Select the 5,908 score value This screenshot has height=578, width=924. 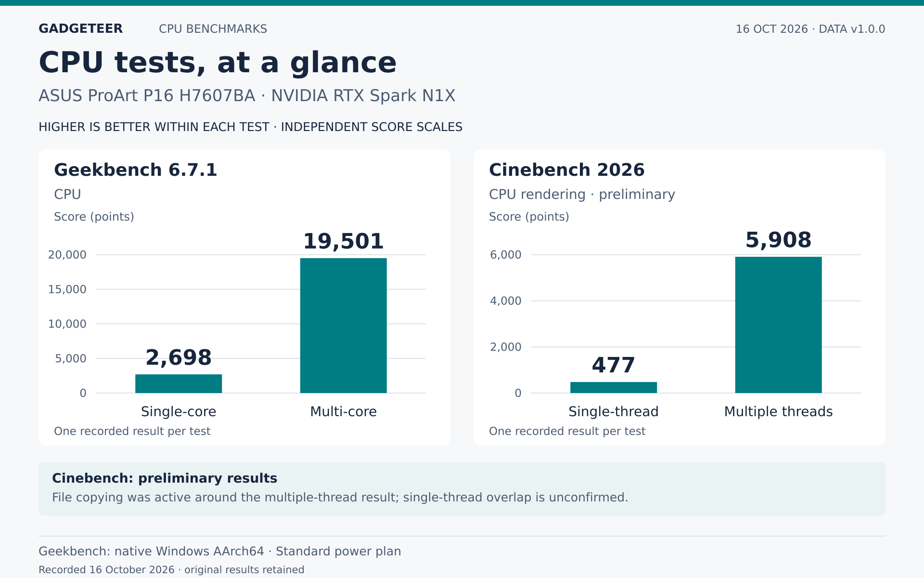(x=778, y=240)
